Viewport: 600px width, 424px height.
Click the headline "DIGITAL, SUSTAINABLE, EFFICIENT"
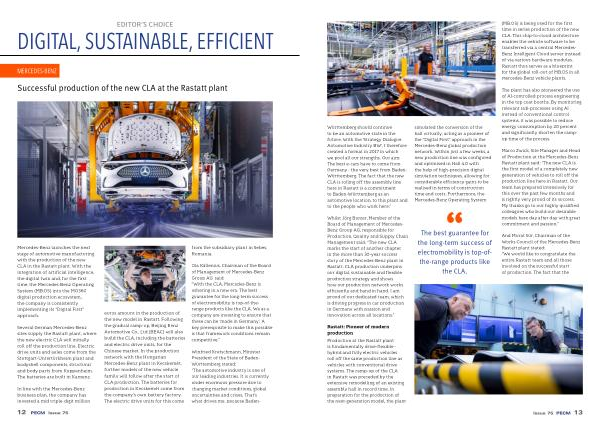145,41
